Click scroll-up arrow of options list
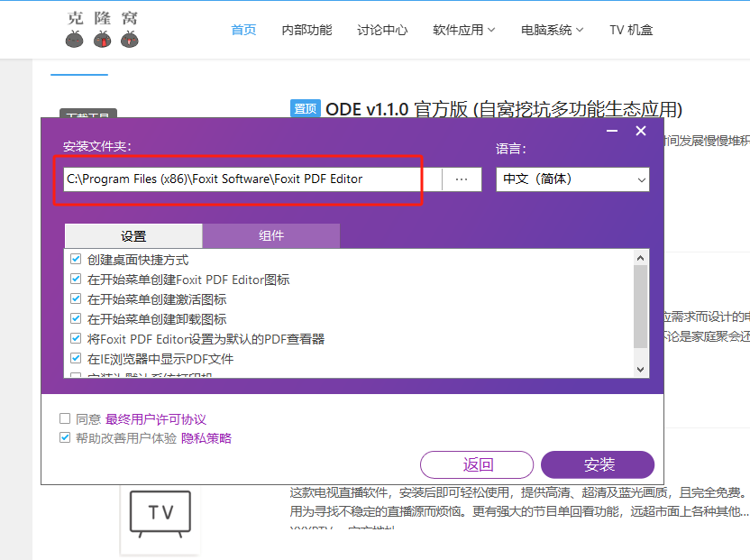 641,259
